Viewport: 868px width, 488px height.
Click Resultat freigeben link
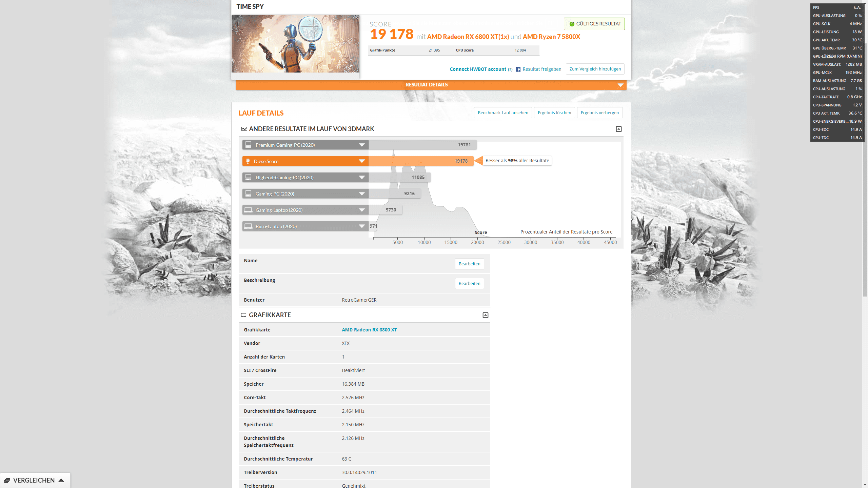(542, 69)
